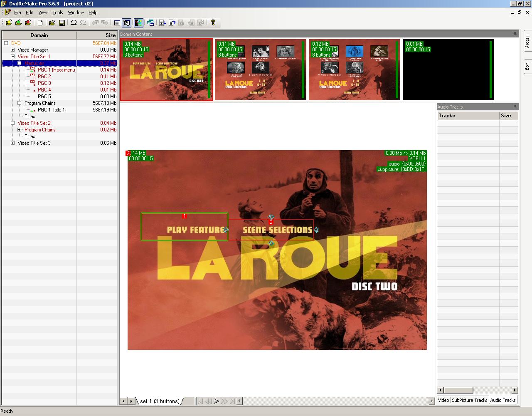Open the History side panel tab

pos(527,40)
